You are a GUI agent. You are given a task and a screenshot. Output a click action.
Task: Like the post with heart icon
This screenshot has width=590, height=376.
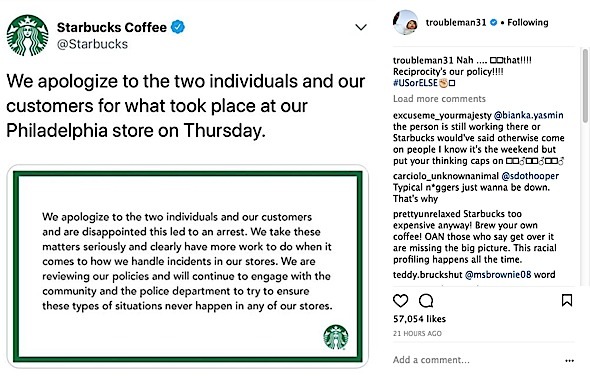coord(400,301)
